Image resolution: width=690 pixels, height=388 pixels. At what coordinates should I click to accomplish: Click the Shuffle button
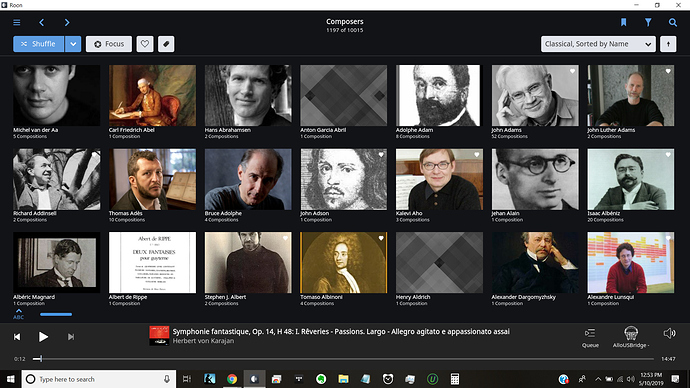[38, 44]
